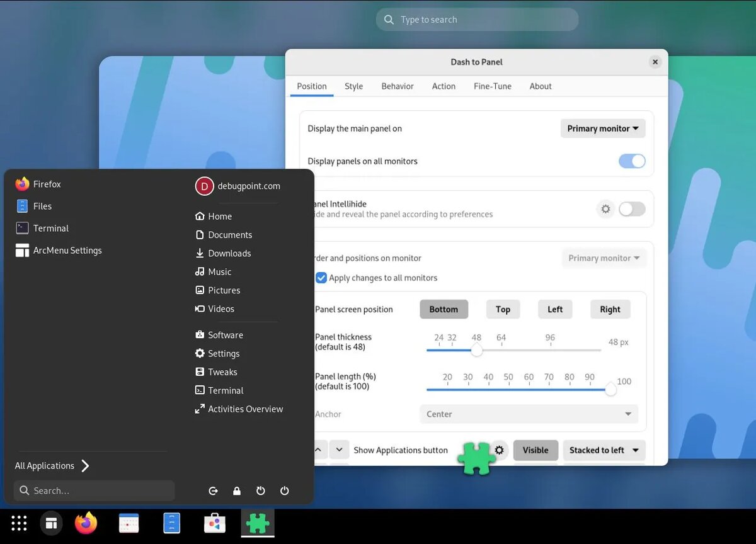756x544 pixels.
Task: Click the ArcMenu Search field
Action: [94, 490]
